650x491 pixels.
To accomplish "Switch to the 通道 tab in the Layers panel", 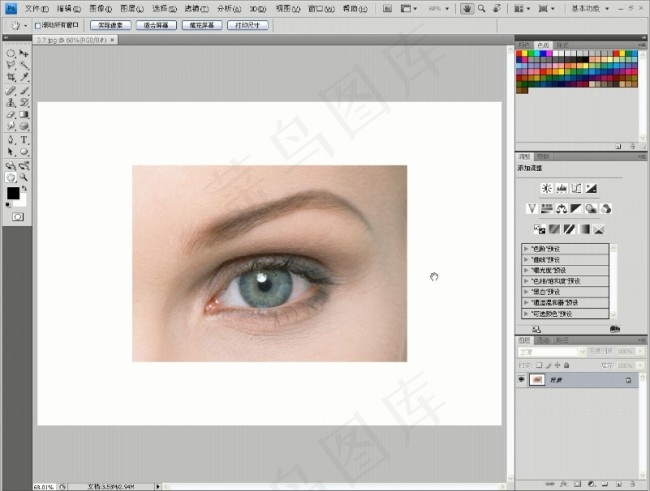I will [543, 340].
